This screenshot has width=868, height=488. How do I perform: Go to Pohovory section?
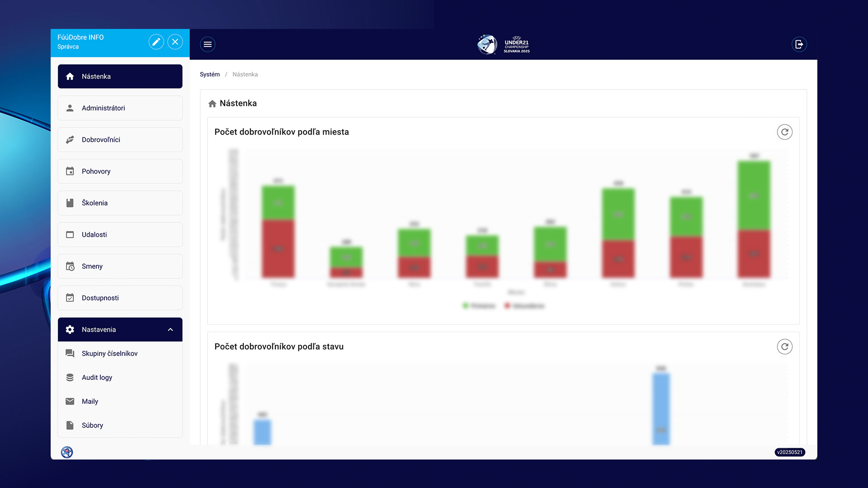(120, 171)
